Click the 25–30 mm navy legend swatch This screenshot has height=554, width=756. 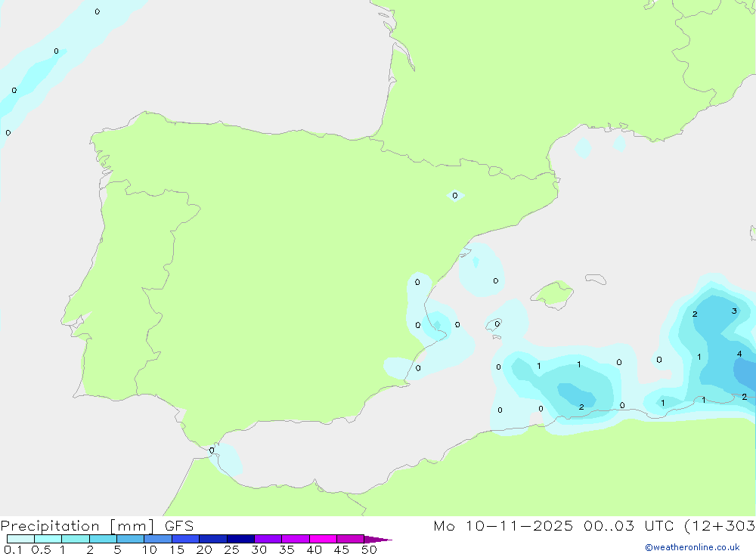click(240, 539)
